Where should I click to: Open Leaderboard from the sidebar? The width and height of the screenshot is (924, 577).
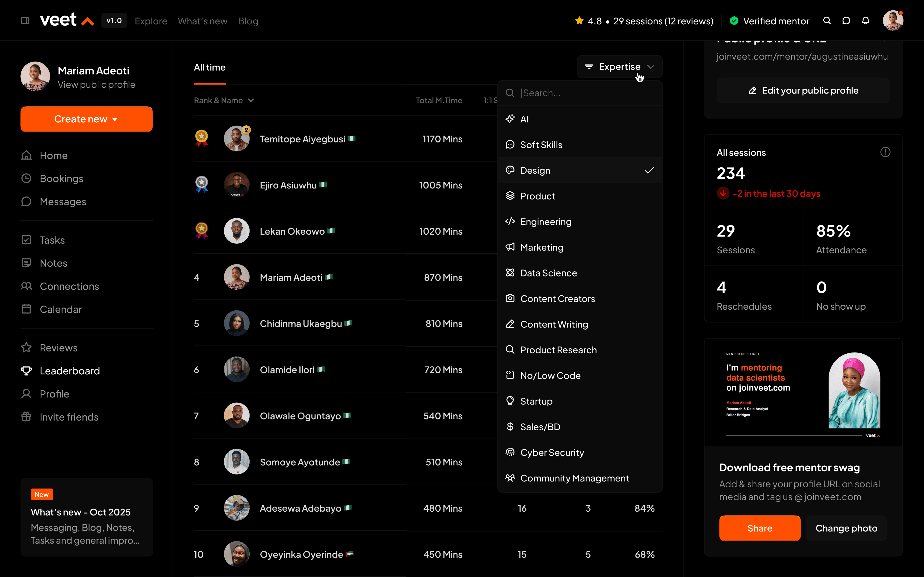tap(70, 370)
